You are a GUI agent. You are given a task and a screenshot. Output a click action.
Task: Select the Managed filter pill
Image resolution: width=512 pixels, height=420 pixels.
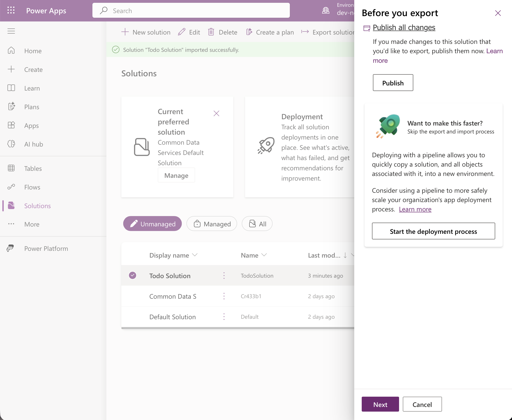pyautogui.click(x=212, y=224)
